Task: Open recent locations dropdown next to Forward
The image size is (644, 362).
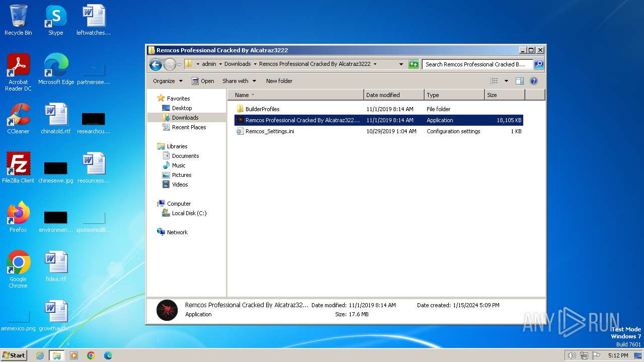Action: (x=179, y=64)
